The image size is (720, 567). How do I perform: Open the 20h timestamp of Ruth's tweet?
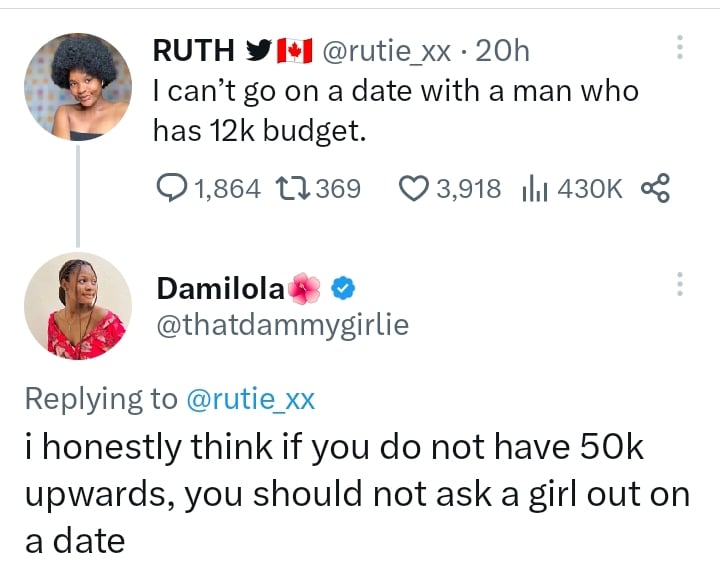click(x=503, y=50)
